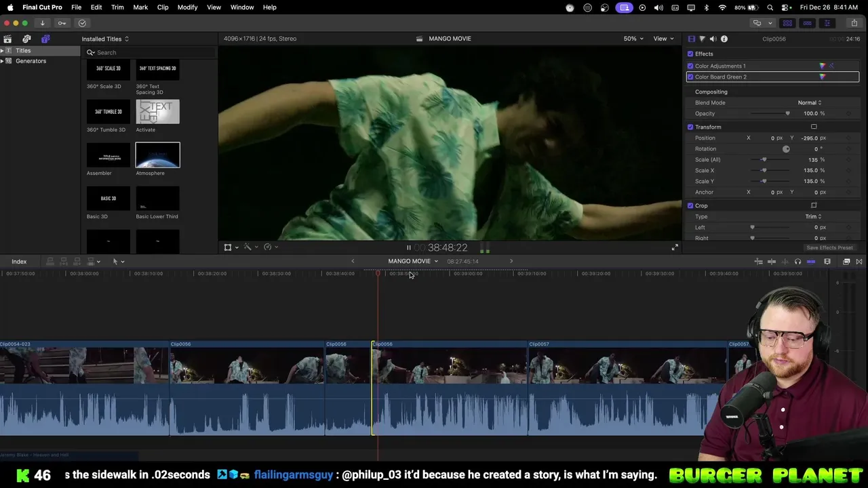Click the titles Search field
Image resolution: width=868 pixels, height=488 pixels.
pos(151,52)
